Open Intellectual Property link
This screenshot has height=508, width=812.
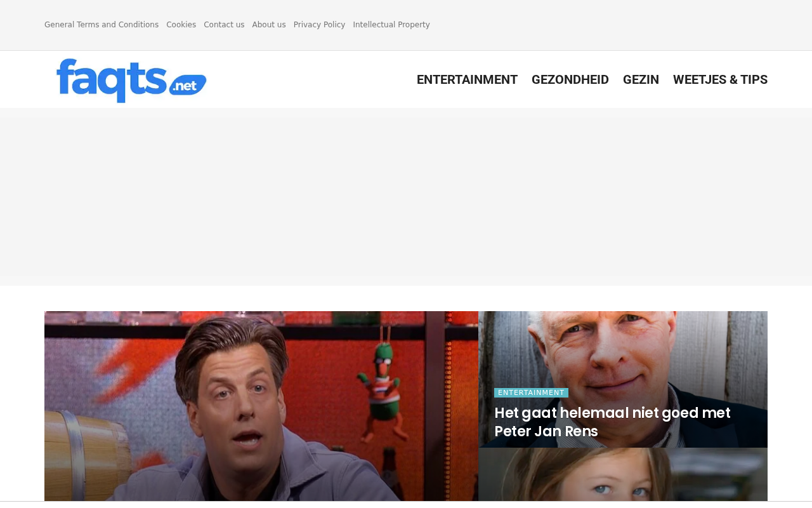pyautogui.click(x=391, y=25)
